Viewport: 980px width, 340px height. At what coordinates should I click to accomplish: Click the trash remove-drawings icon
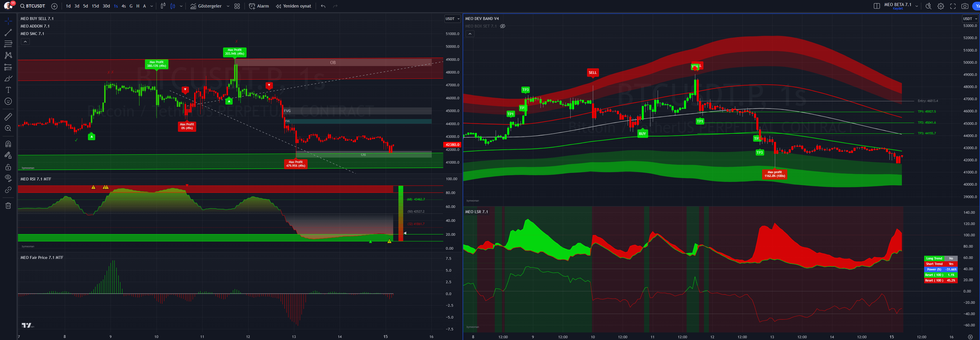coord(8,206)
